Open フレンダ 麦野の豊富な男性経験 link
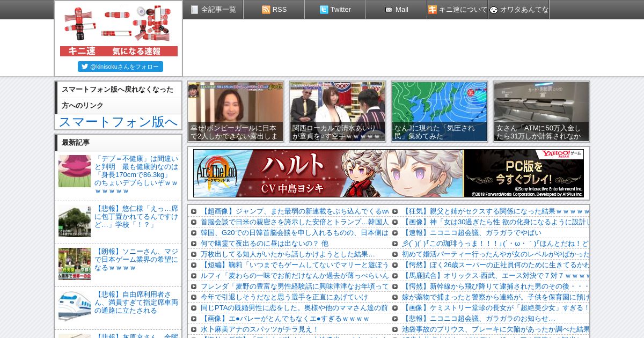 tap(295, 286)
